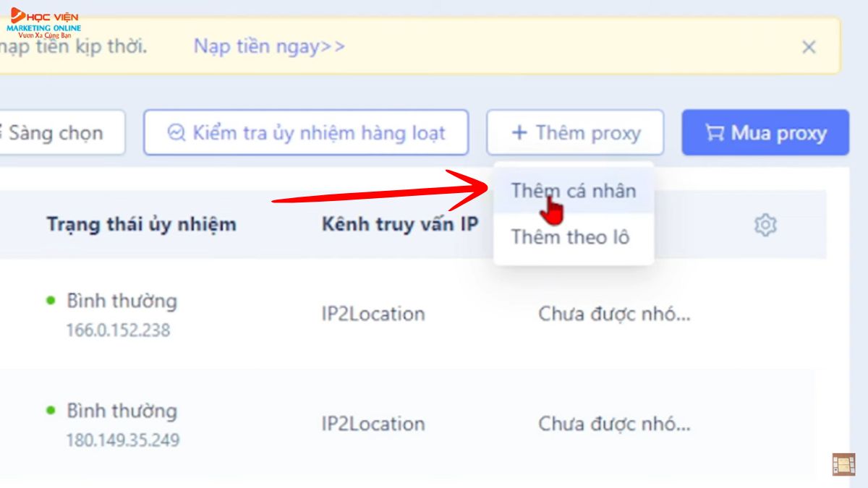The image size is (868, 488).
Task: Click Bình thường status above 180.149.35.249
Action: 122,411
